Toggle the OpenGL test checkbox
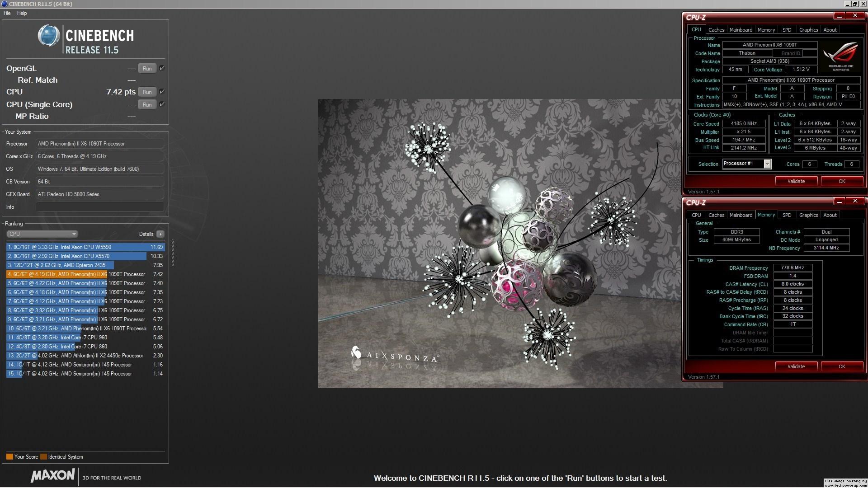This screenshot has width=868, height=488. click(x=162, y=68)
